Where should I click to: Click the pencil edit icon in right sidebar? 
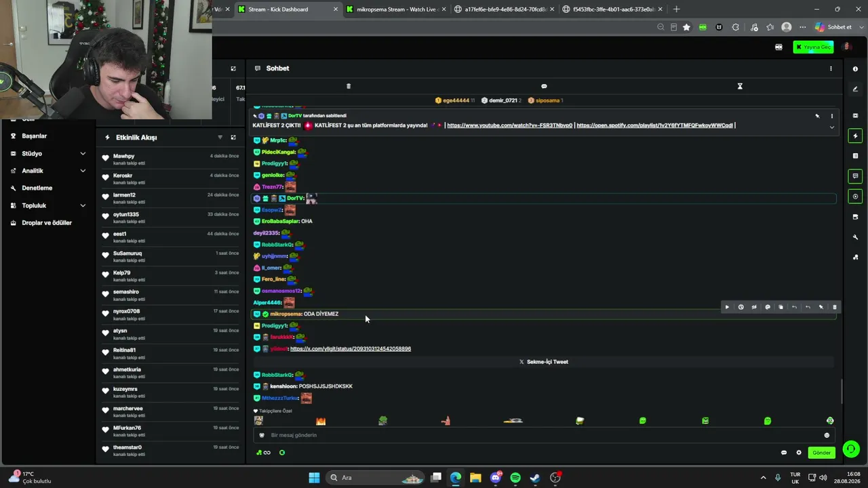855,89
